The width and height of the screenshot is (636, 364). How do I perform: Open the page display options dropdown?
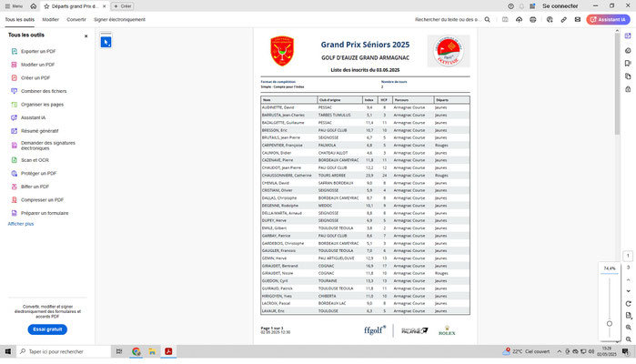pyautogui.click(x=629, y=315)
